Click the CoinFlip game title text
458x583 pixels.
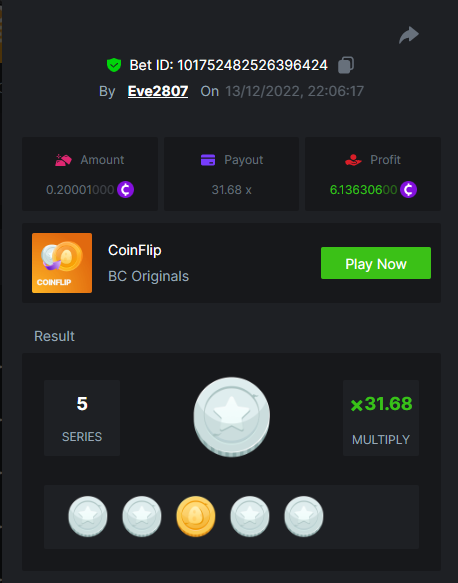point(135,250)
